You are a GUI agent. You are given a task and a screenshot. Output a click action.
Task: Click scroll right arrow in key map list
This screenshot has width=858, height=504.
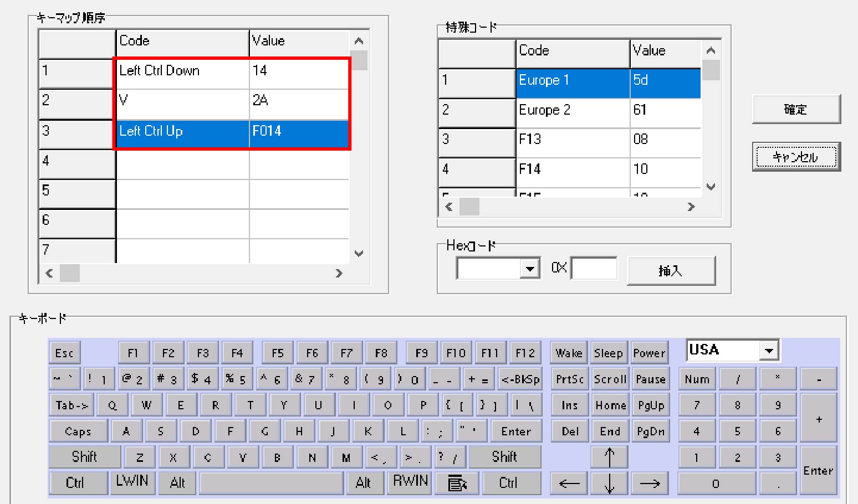[339, 274]
